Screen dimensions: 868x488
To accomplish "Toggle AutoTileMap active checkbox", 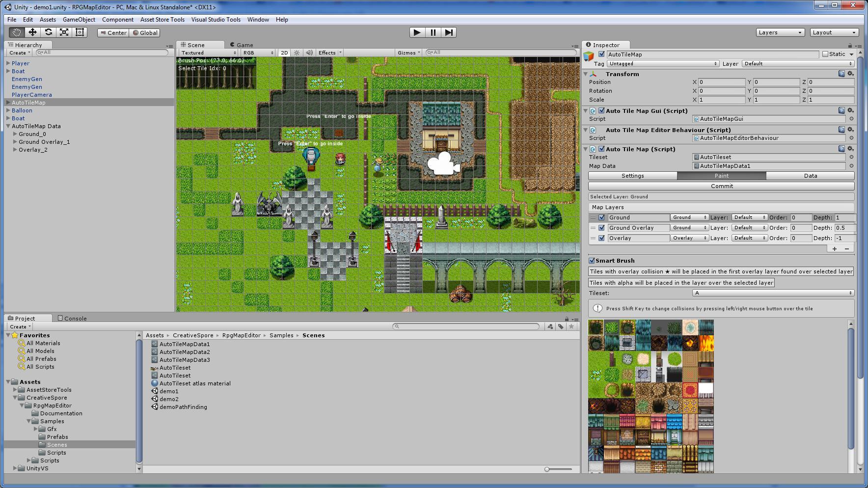I will (601, 54).
